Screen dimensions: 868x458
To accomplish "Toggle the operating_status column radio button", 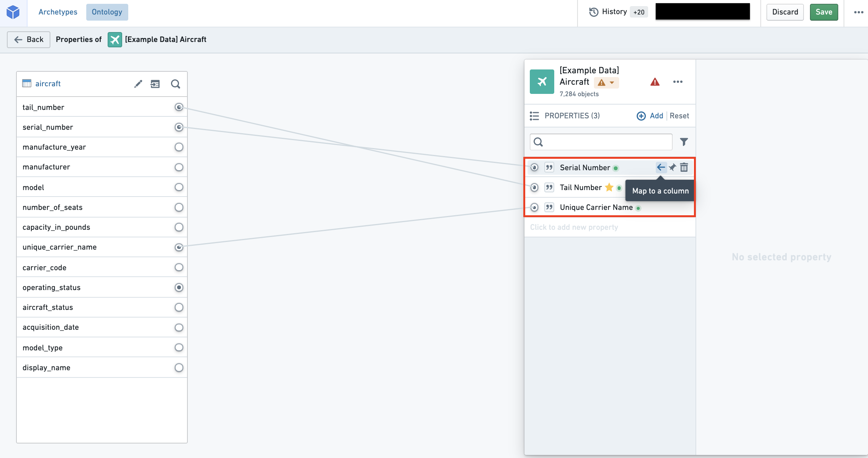I will (x=179, y=287).
